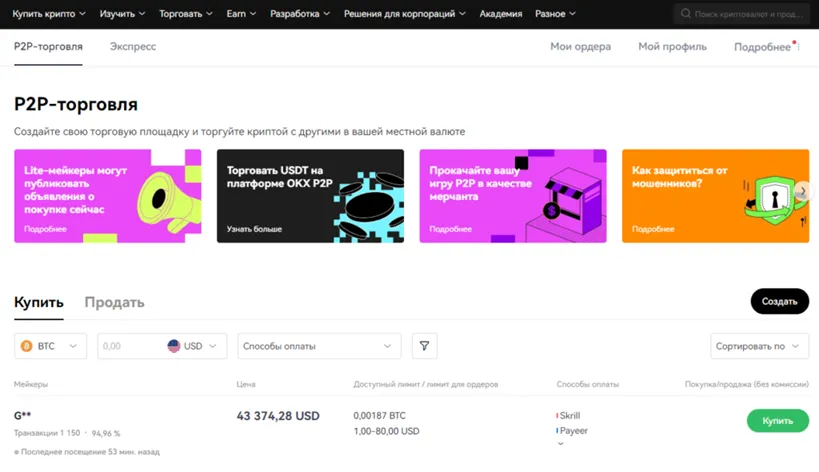The height and width of the screenshot is (472, 819).
Task: Open the Способы оплаты dropdown
Action: (x=318, y=346)
